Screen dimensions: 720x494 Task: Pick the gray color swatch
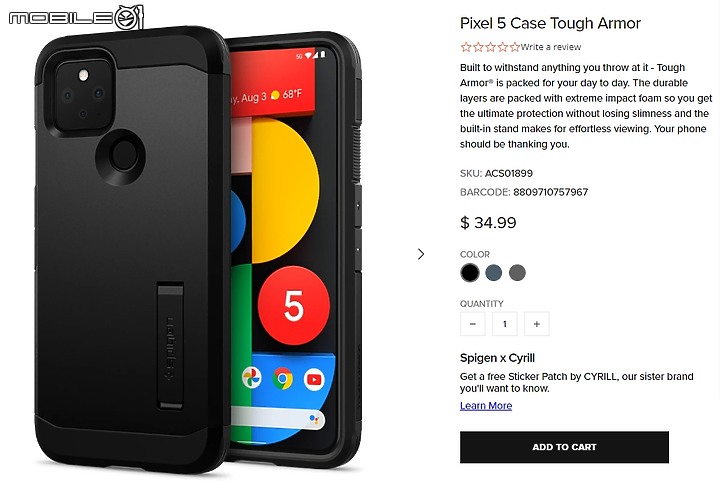tap(518, 273)
